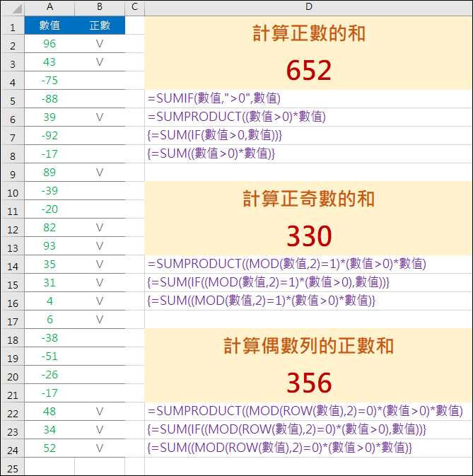Click the result 330
The width and height of the screenshot is (473, 476).
coord(309,236)
